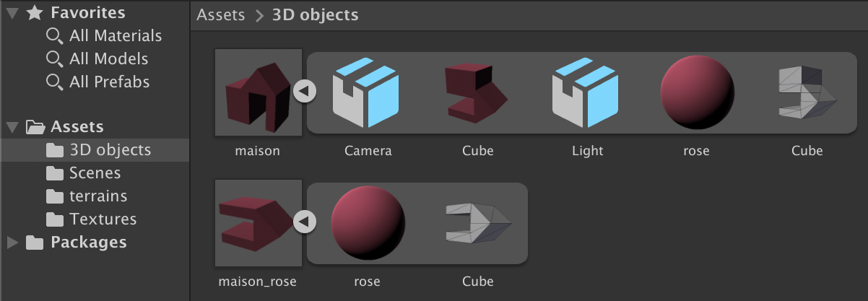The height and width of the screenshot is (301, 868).
Task: Collapse the Favorites section triangle
Action: pos(12,12)
